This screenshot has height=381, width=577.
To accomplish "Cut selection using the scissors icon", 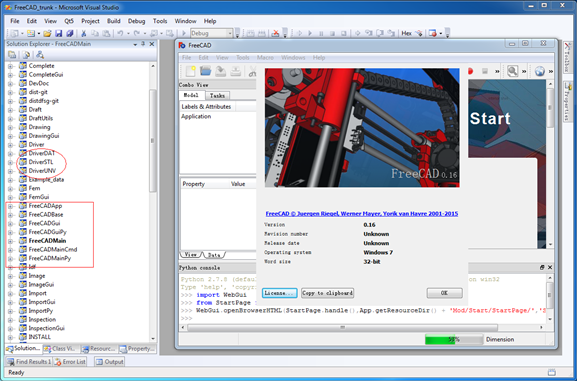I will click(84, 33).
